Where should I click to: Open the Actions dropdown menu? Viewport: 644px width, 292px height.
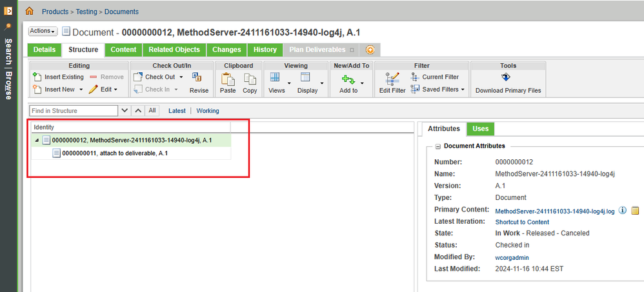[43, 31]
